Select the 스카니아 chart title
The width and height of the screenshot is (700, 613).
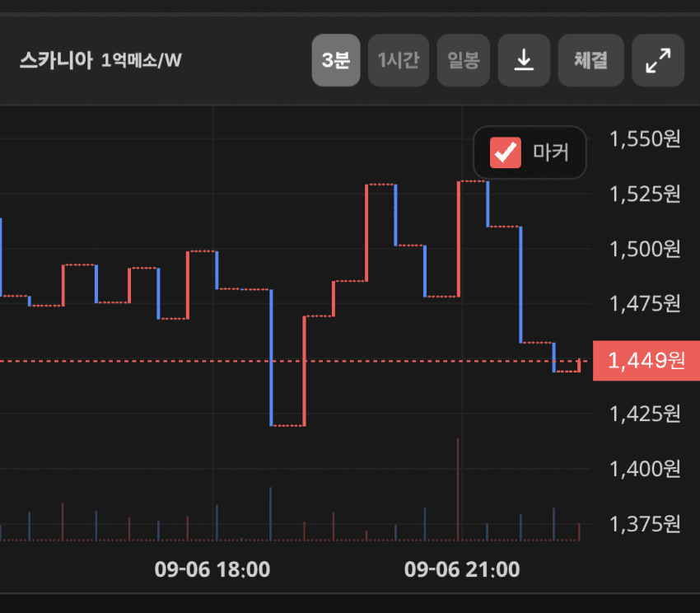56,60
